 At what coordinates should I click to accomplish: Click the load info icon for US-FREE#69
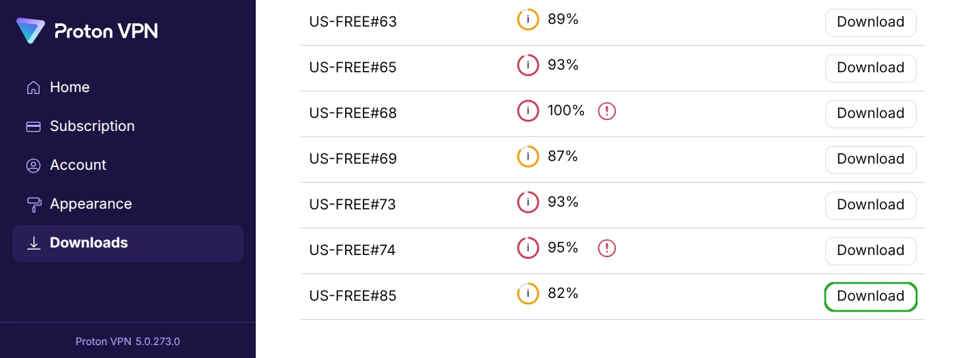tap(528, 157)
